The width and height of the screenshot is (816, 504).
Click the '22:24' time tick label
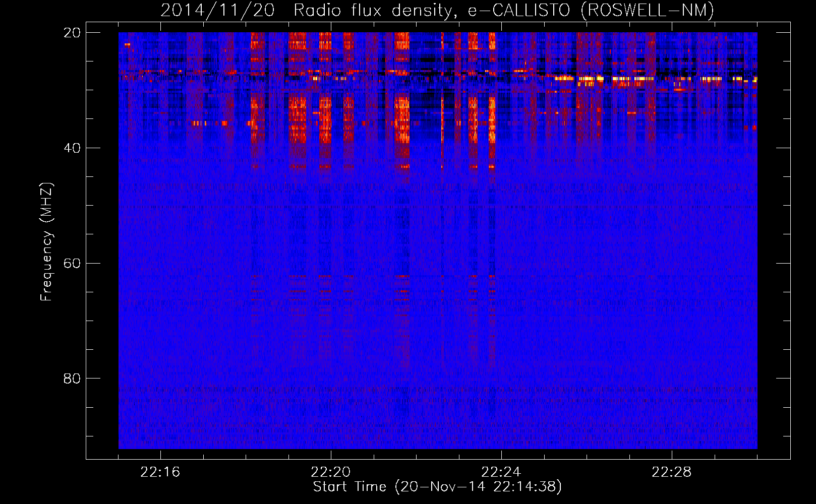click(501, 472)
